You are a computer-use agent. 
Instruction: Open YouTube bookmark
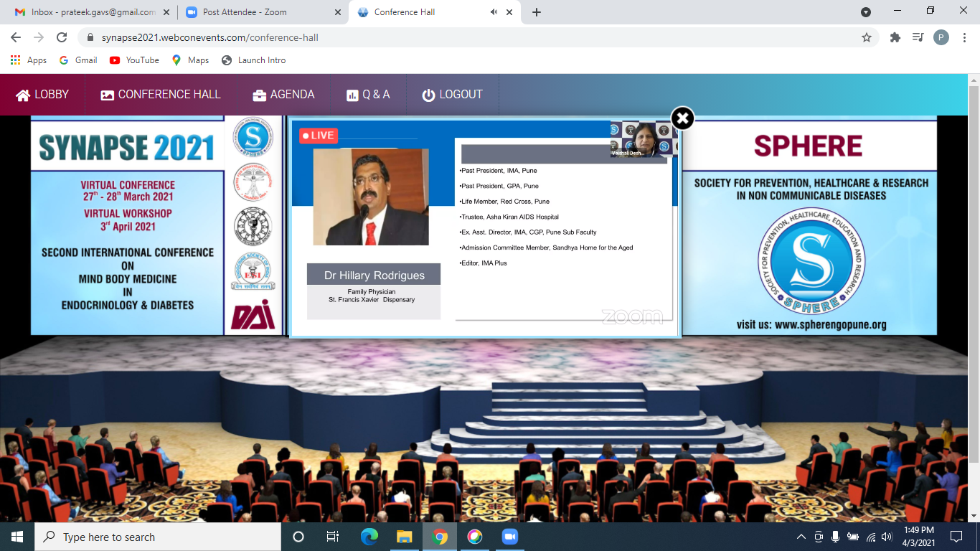click(x=134, y=60)
